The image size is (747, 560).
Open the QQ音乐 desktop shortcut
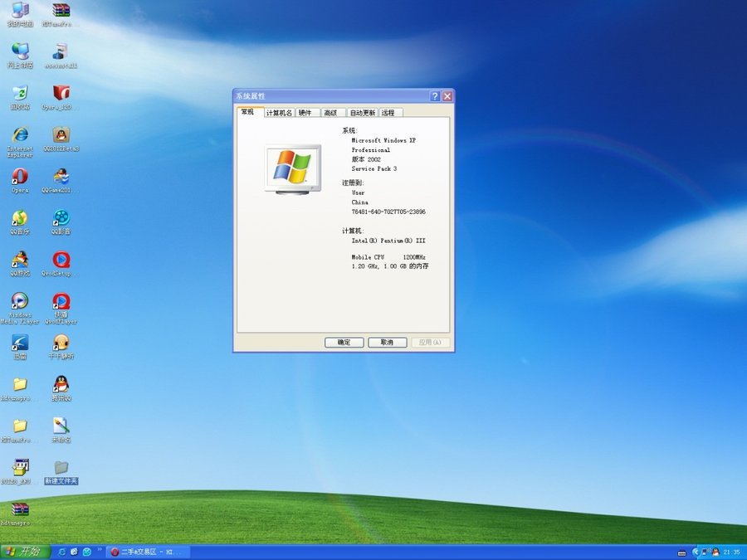coord(20,218)
